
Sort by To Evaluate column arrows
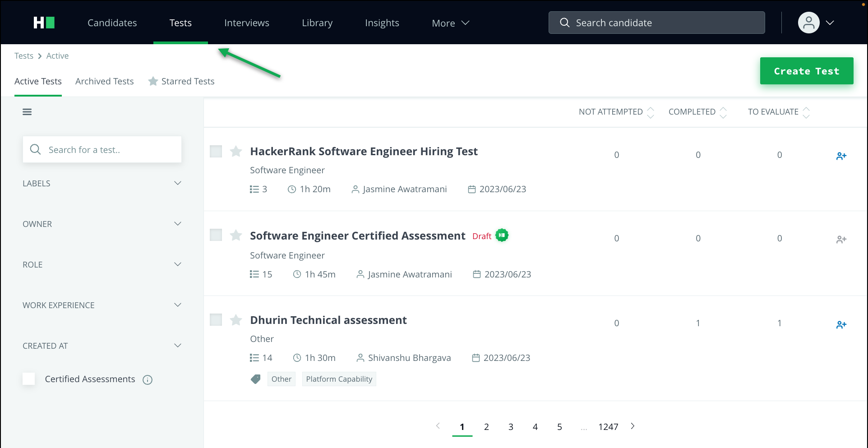point(806,112)
